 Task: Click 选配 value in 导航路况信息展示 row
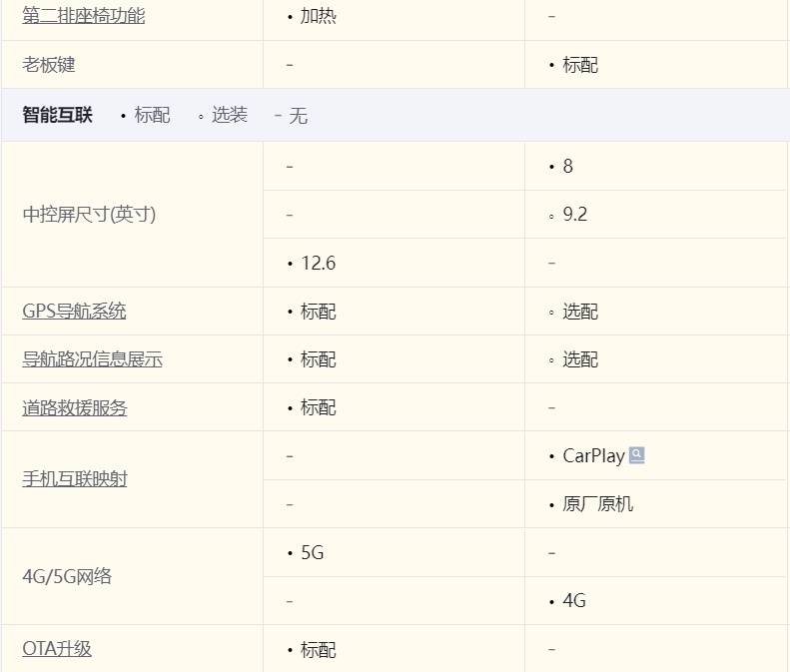click(580, 359)
